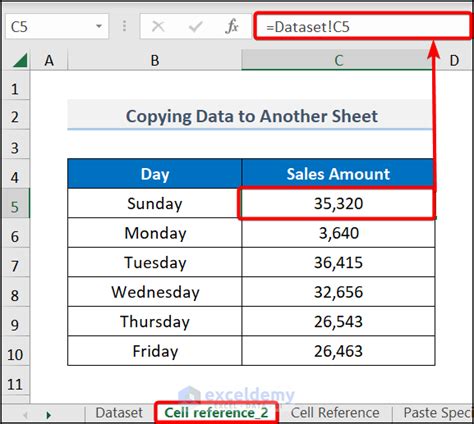
Task: Open the Name Box dropdown arrow
Action: [x=99, y=26]
